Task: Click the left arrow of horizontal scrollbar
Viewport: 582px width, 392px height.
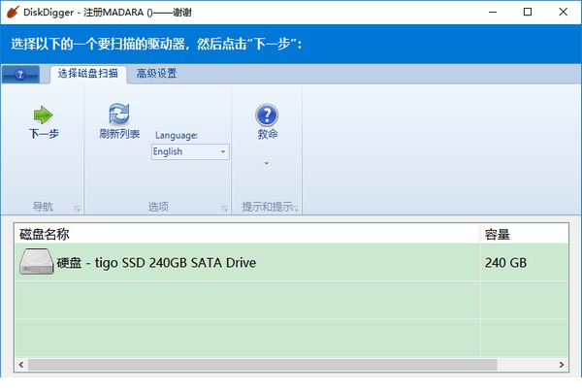Action: point(21,365)
